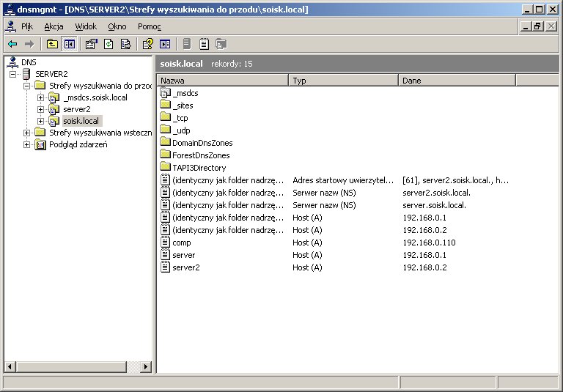Click the dnsmgmt title bar system icon
The image size is (563, 392).
coord(10,10)
